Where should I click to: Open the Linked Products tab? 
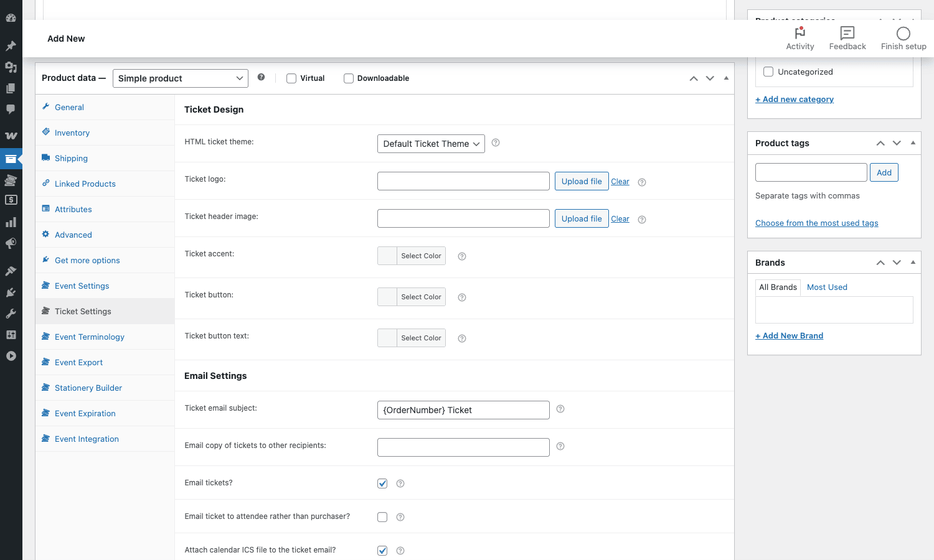(x=105, y=184)
